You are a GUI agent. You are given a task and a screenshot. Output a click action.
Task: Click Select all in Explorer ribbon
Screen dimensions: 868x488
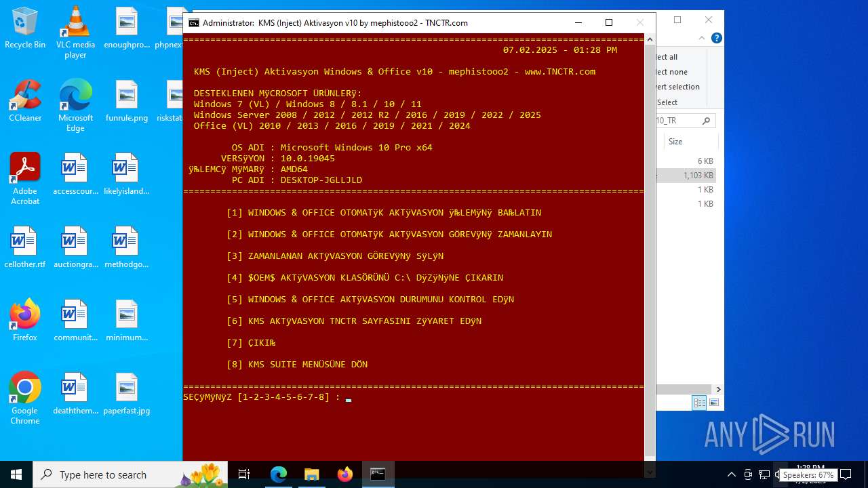pos(667,57)
